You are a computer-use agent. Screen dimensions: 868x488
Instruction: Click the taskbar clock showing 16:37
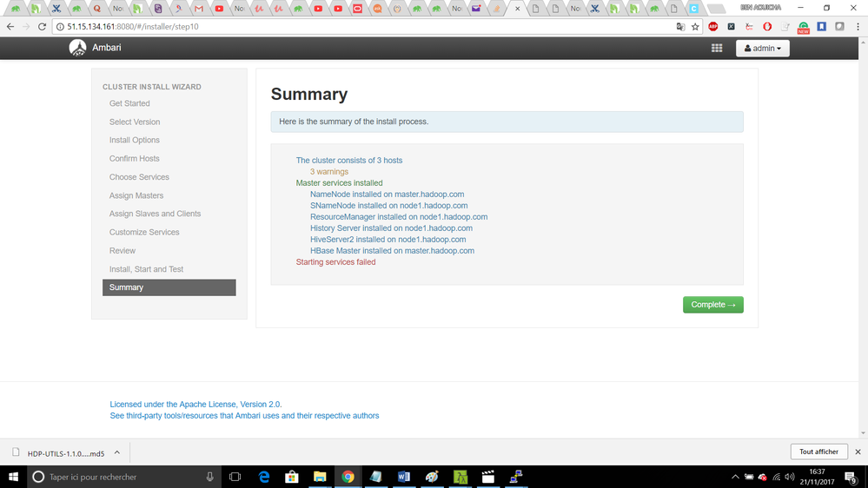click(x=817, y=477)
